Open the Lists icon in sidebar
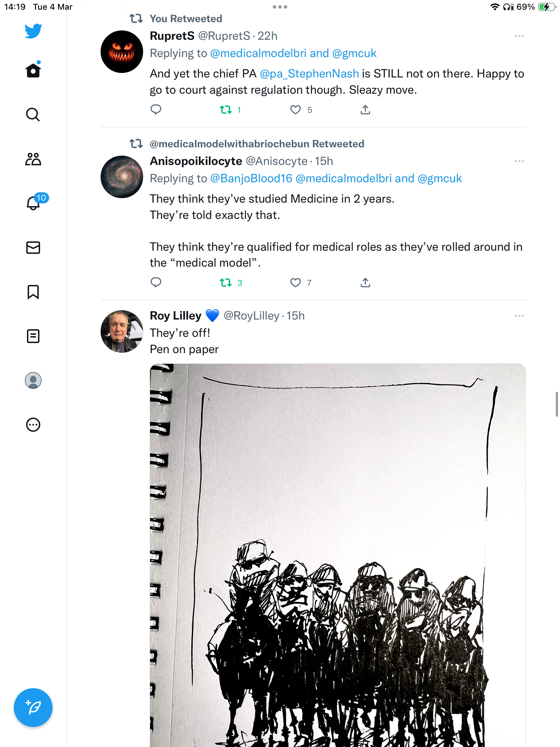This screenshot has width=560, height=747. coord(33,336)
